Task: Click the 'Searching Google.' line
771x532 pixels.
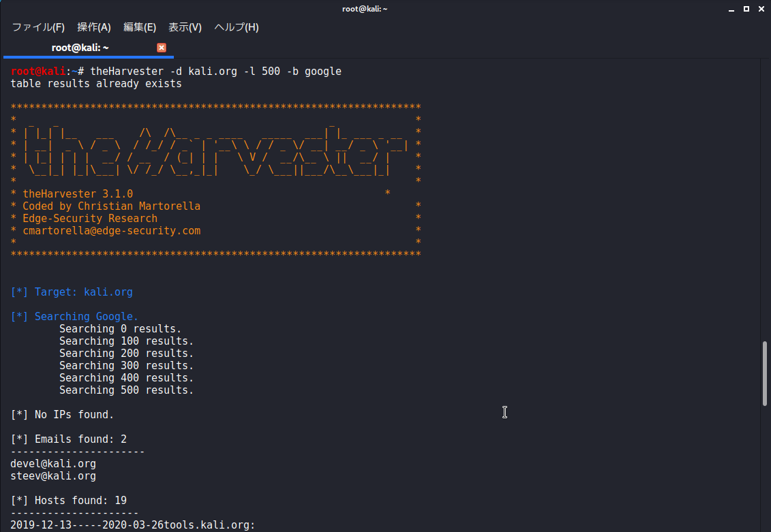Action: tap(74, 317)
